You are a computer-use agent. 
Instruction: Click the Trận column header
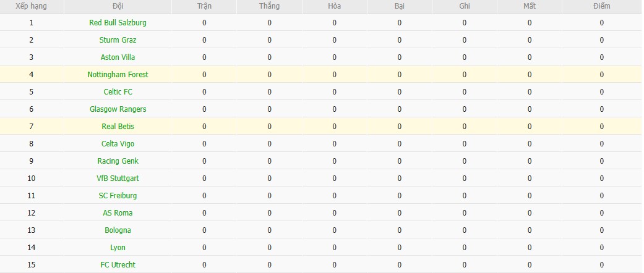pyautogui.click(x=204, y=6)
